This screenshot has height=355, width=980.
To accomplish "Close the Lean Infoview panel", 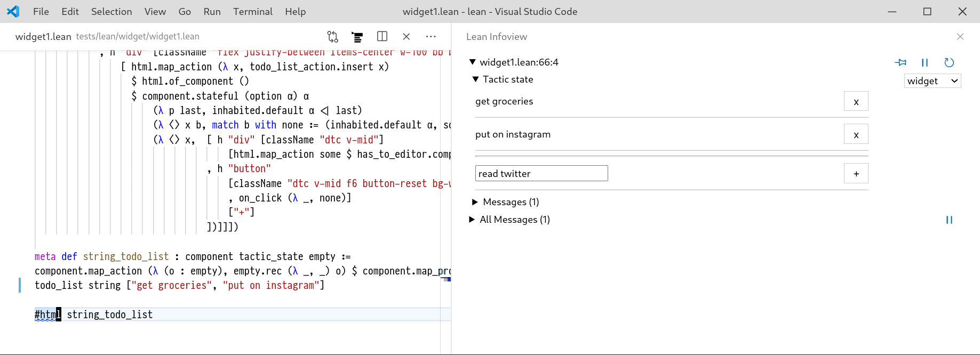I will pyautogui.click(x=960, y=37).
